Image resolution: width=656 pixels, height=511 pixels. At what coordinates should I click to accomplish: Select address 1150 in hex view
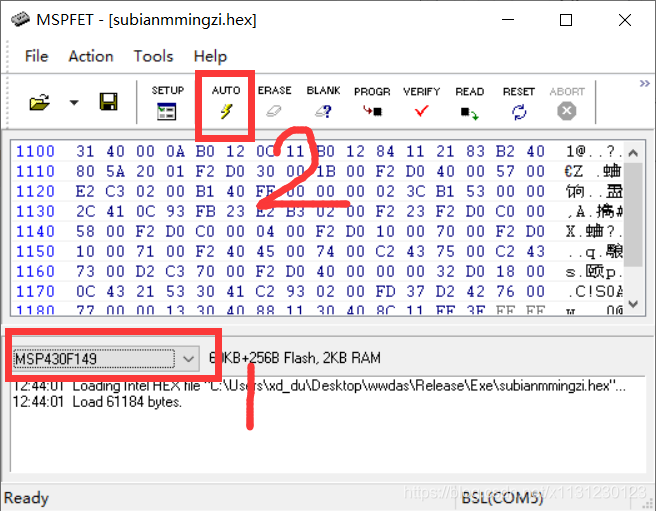pos(35,252)
